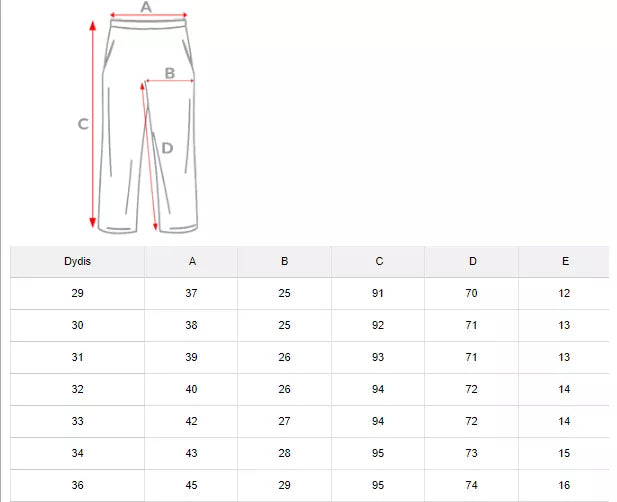Click the letter C label beside the trousers
The height and width of the screenshot is (502, 617).
(x=84, y=124)
